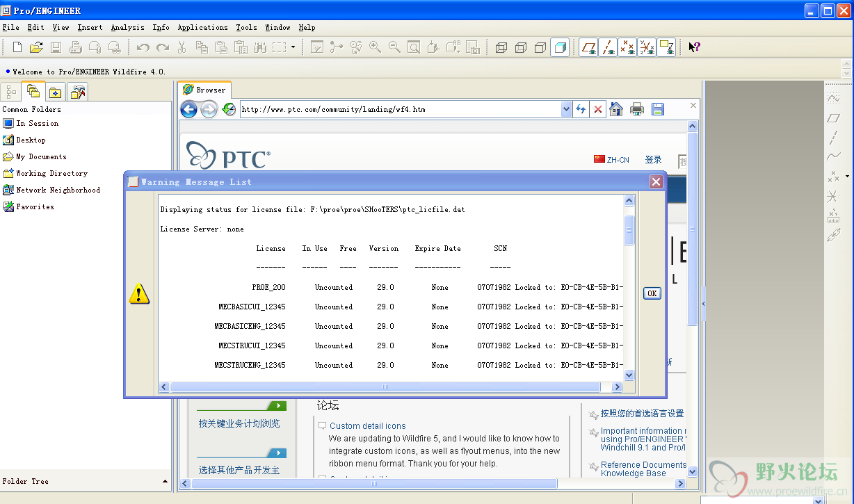Open the Edit menu
This screenshot has width=854, height=504.
click(35, 27)
